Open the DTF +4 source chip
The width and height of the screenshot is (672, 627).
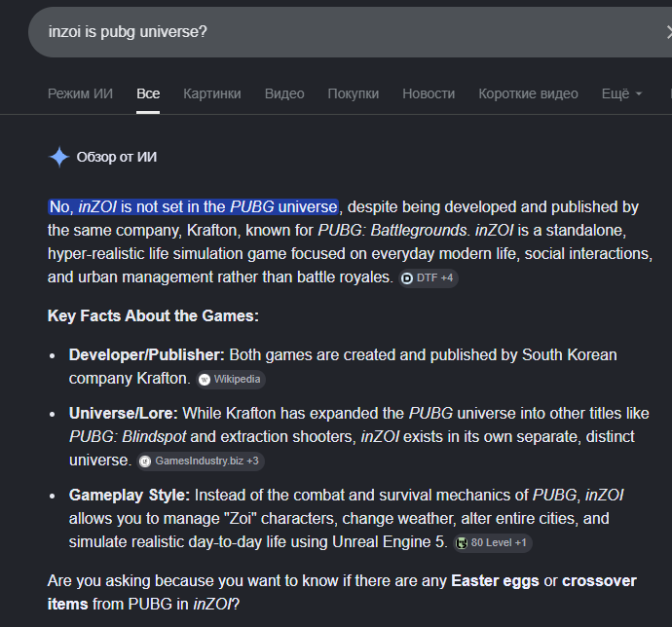pyautogui.click(x=429, y=277)
